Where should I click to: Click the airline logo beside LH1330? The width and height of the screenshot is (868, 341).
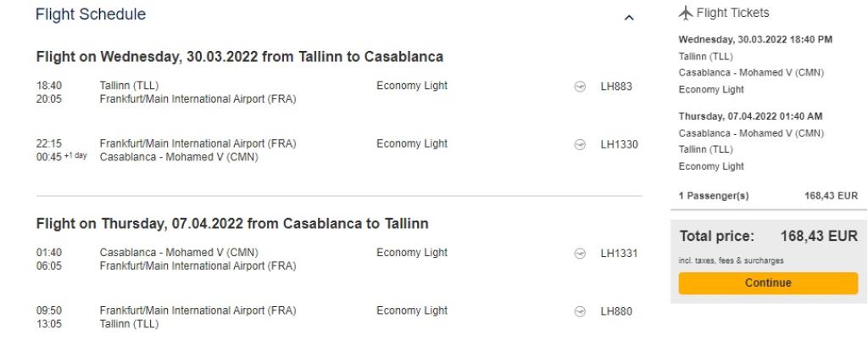[x=580, y=144]
